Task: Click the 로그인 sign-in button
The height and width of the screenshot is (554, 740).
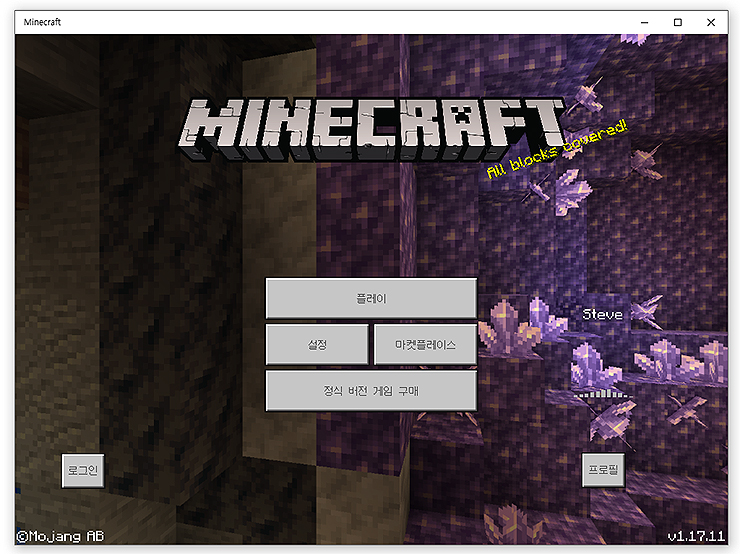Action: coord(83,470)
